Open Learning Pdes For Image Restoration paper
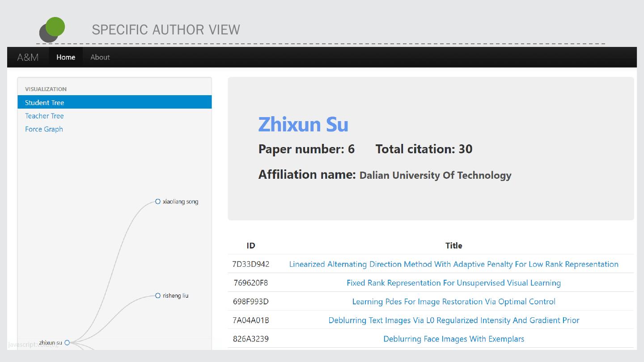Viewport: 644px width, 362px height. point(453,302)
